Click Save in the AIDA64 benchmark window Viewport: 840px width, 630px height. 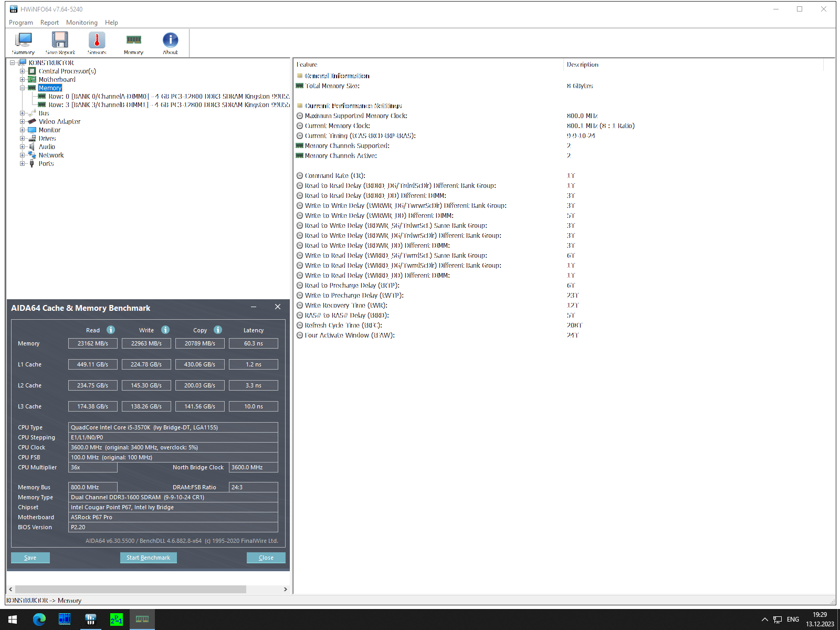tap(30, 558)
